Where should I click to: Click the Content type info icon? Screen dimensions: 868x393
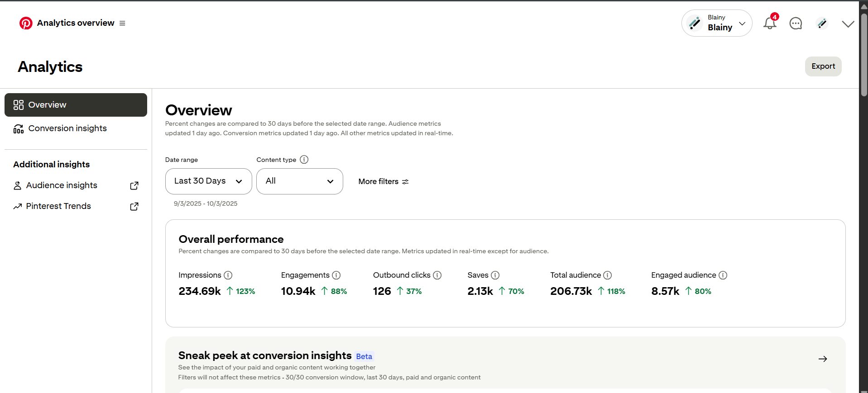(x=304, y=160)
